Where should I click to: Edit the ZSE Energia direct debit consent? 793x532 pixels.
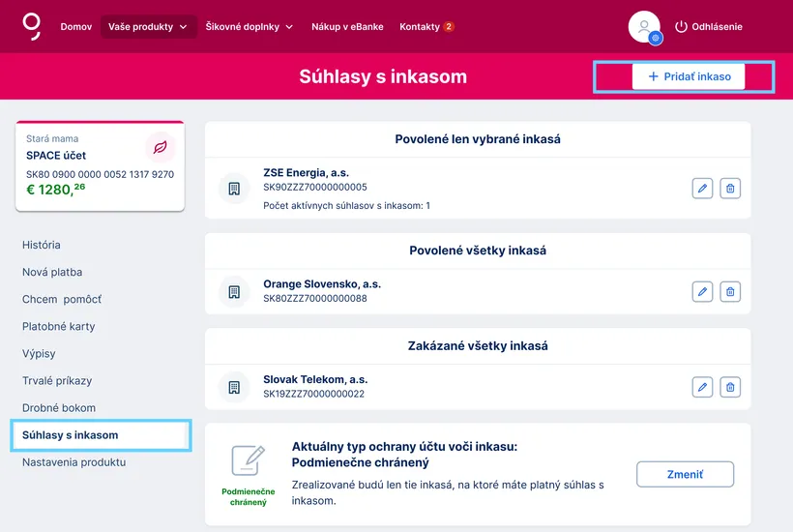click(702, 189)
